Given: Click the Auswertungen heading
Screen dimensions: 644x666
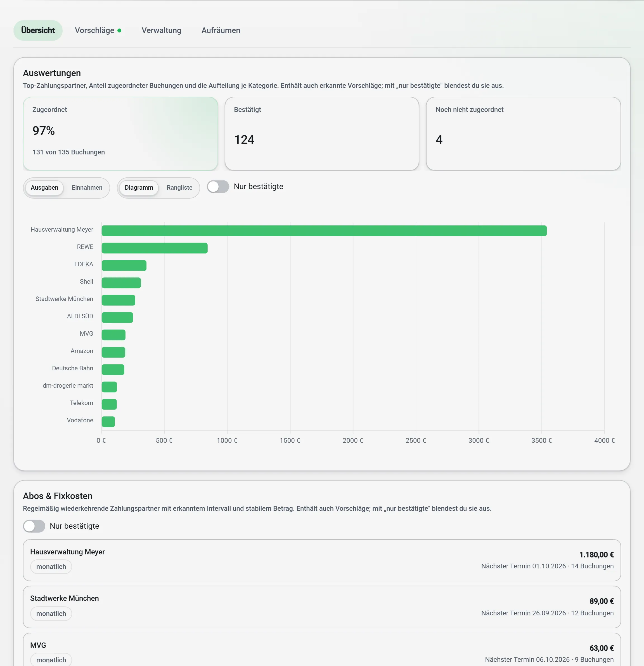Looking at the screenshot, I should click(52, 73).
